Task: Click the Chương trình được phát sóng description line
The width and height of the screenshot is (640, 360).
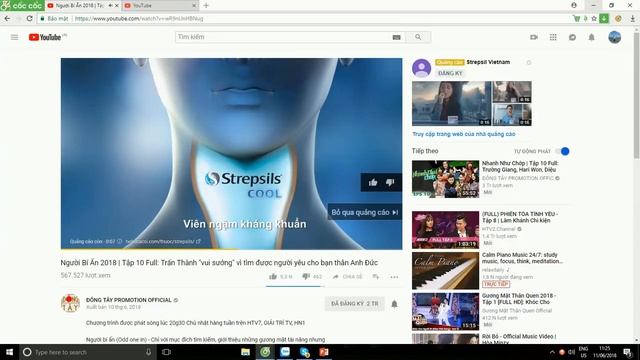Action: click(195, 322)
